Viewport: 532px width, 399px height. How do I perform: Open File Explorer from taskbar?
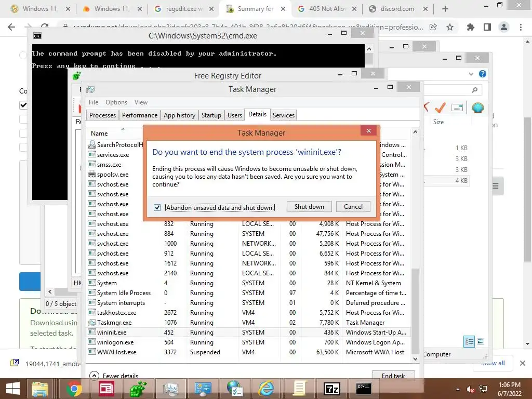(x=40, y=389)
